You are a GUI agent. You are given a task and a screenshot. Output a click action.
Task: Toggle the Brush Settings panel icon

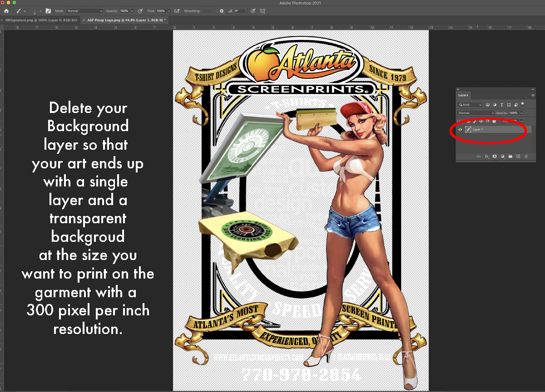point(48,11)
